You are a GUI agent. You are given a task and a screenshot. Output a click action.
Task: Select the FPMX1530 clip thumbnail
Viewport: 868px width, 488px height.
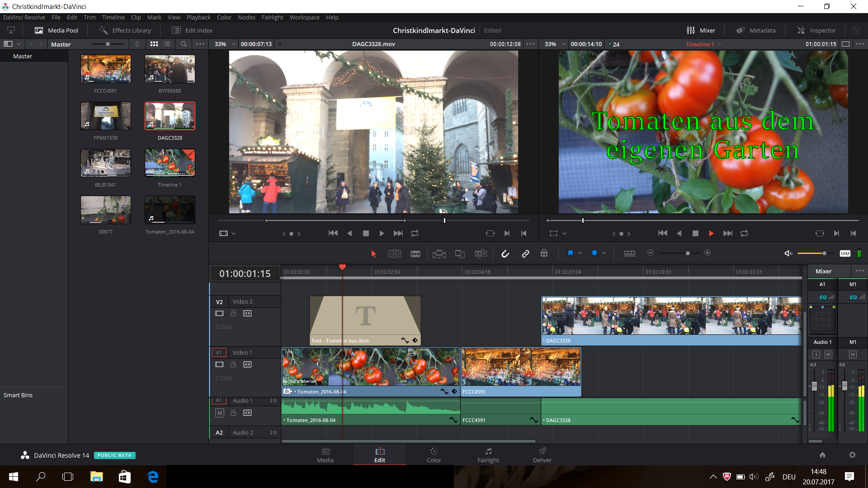click(x=106, y=116)
